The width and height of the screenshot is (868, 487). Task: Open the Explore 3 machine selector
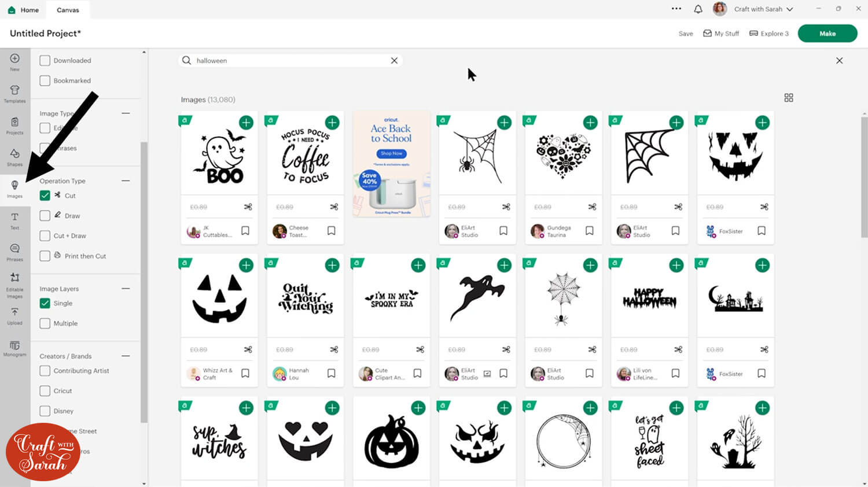[x=769, y=34]
